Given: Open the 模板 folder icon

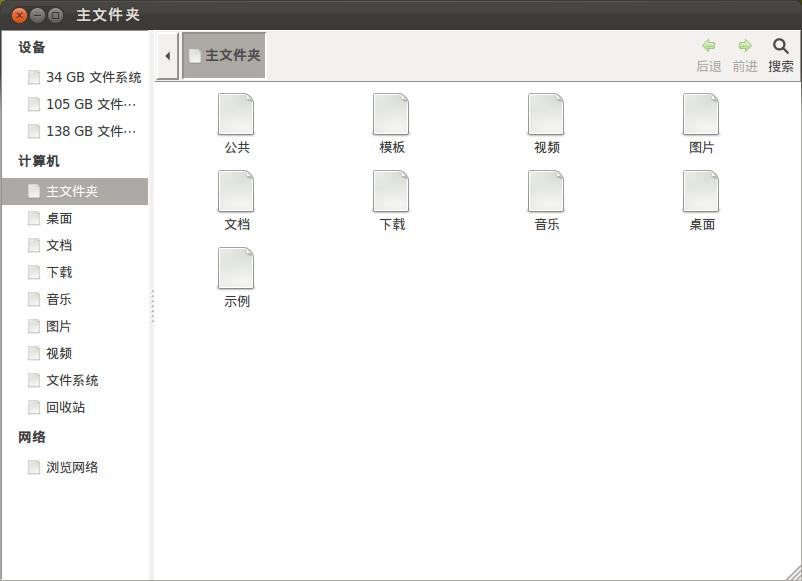Looking at the screenshot, I should click(391, 114).
